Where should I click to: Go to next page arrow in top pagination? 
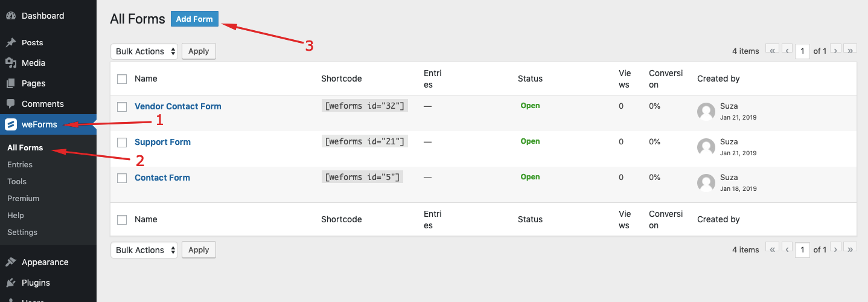pos(836,51)
